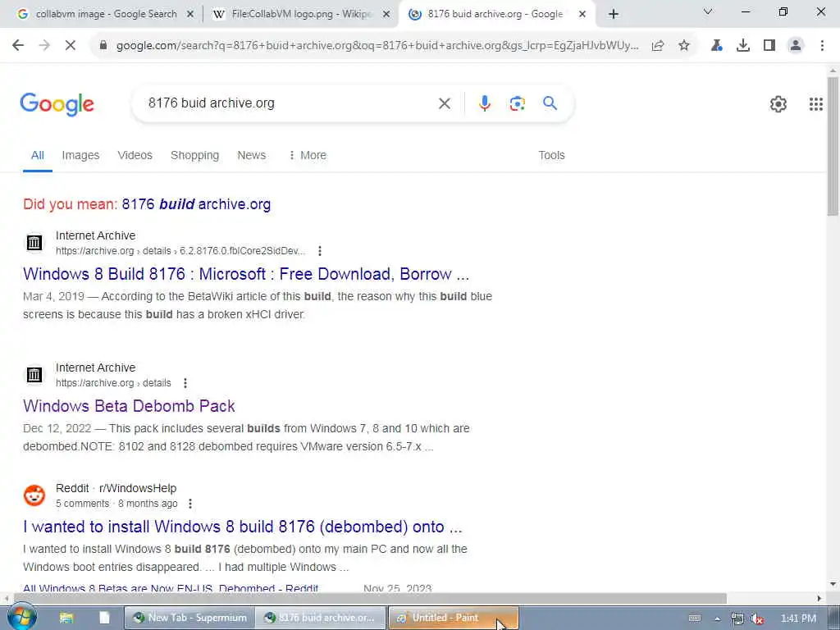Open a new browser tab
Image resolution: width=840 pixels, height=630 pixels.
pos(614,15)
